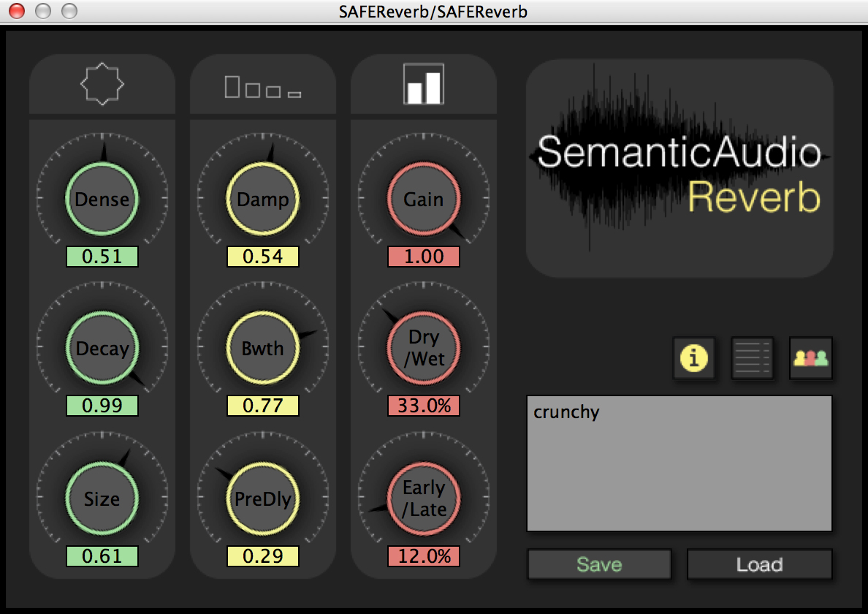Image resolution: width=868 pixels, height=614 pixels.
Task: Open the descriptor list icon
Action: point(752,358)
